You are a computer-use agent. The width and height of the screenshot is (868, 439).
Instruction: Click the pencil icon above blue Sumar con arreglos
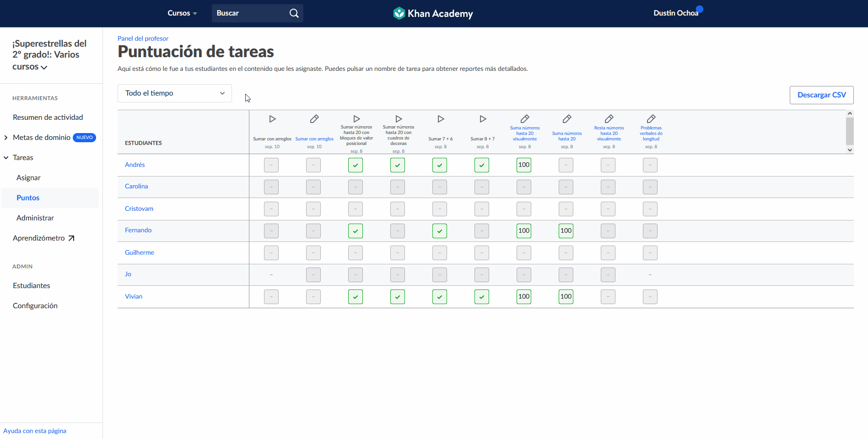[314, 119]
